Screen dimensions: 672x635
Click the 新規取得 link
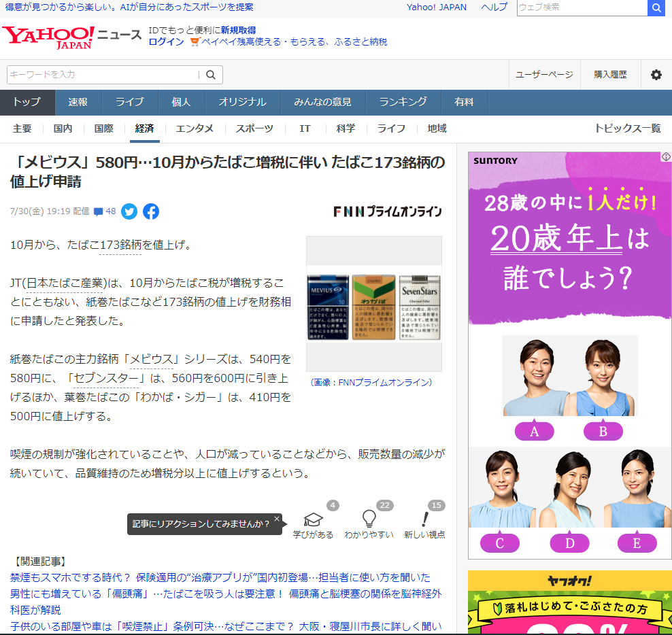238,30
